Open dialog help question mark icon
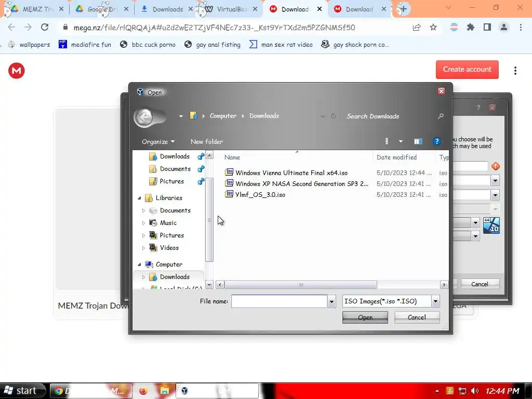 436,141
